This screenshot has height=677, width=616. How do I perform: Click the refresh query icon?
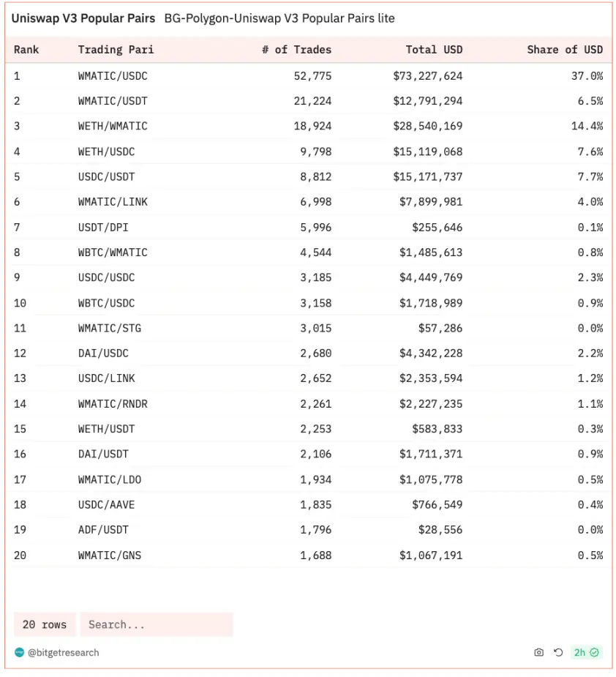tap(558, 652)
